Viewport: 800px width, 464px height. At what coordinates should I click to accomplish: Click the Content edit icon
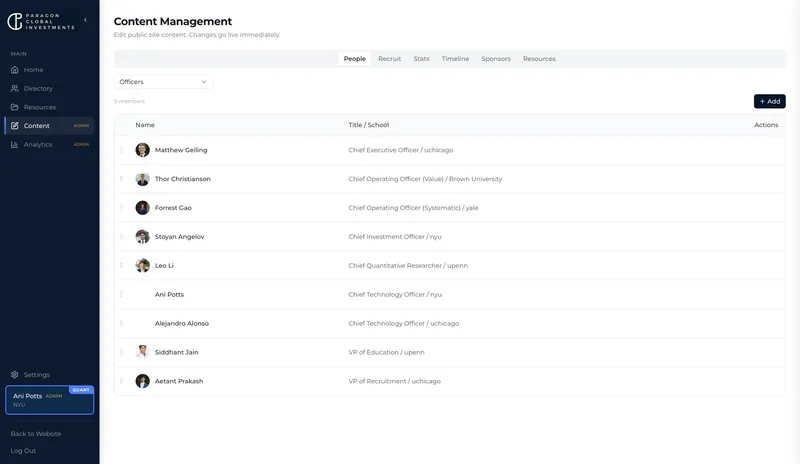(x=15, y=126)
